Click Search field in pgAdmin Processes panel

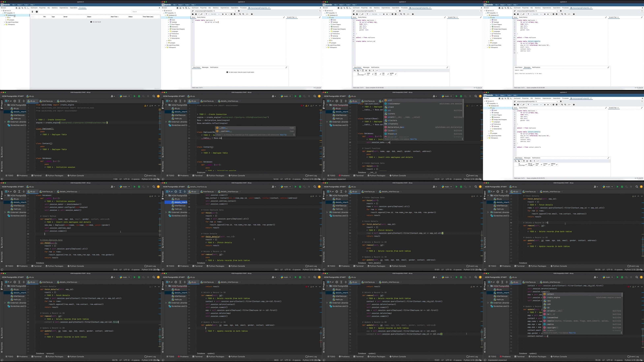[146, 11]
